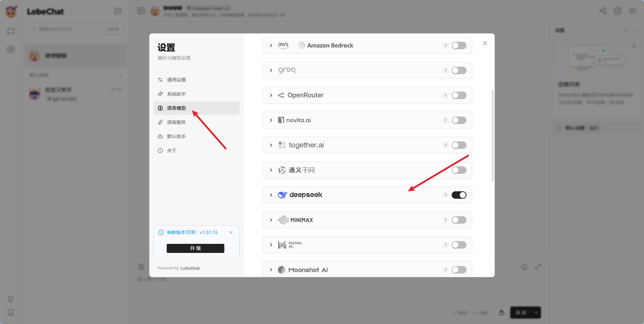The width and height of the screenshot is (644, 324).
Task: Expand the OpenRouter section chevron
Action: [271, 95]
